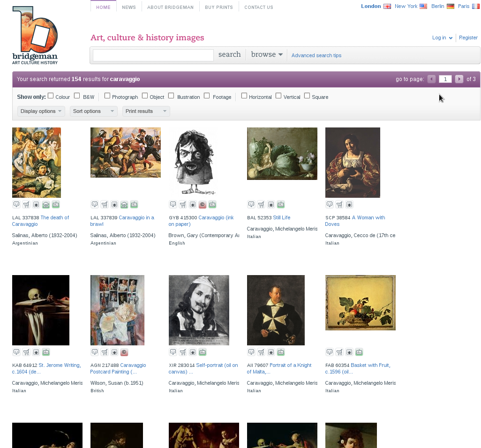The image size is (481, 448).
Task: Go to next results page arrow
Action: (459, 79)
